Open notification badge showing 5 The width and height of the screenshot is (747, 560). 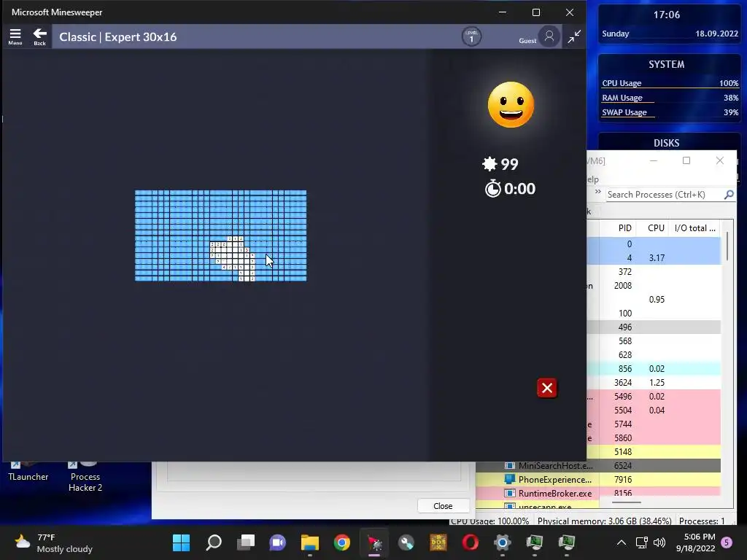click(x=727, y=542)
